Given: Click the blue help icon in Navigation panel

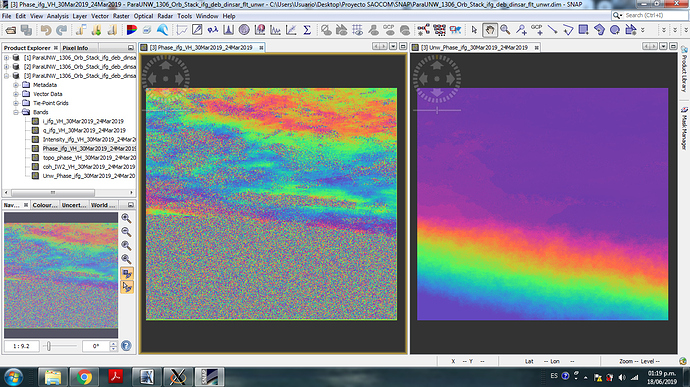Looking at the screenshot, I should (x=126, y=346).
